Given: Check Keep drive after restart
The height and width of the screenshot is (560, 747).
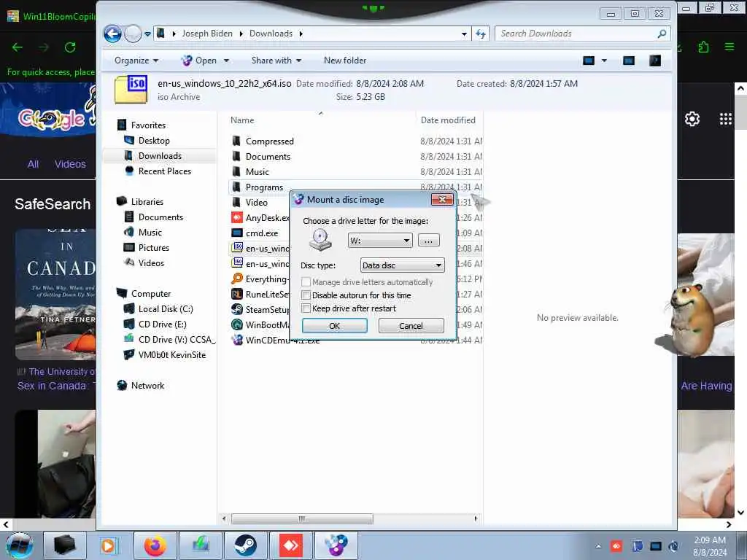Looking at the screenshot, I should pyautogui.click(x=306, y=308).
